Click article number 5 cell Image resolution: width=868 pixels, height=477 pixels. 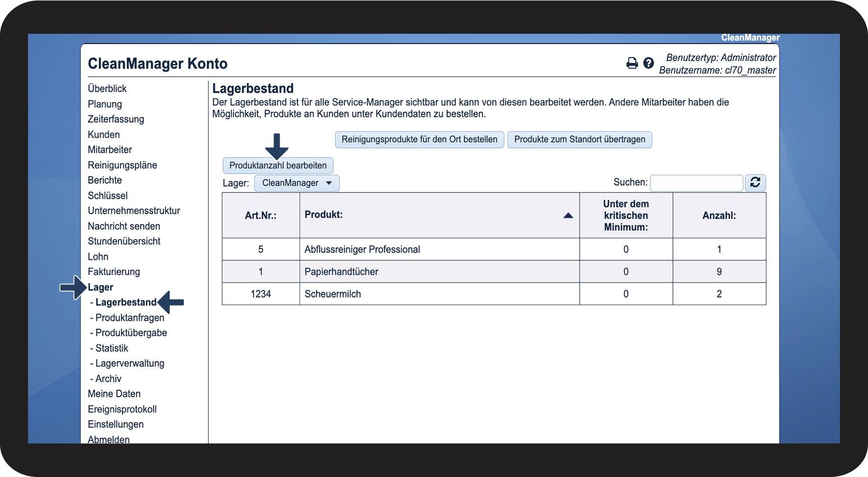tap(261, 250)
